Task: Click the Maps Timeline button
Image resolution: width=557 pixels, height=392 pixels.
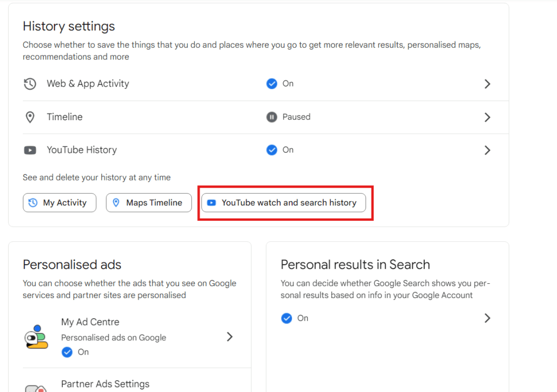Action: (x=148, y=202)
